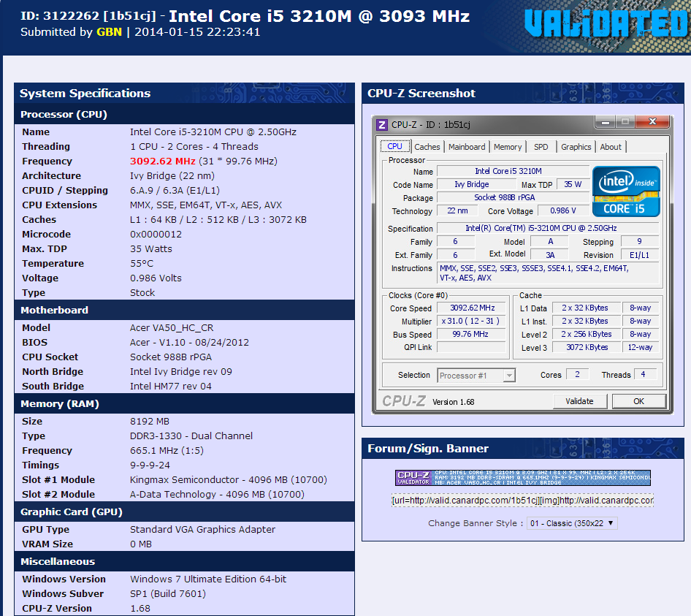
Task: Click the Instructions MMX, SSE list field
Action: pyautogui.click(x=548, y=273)
